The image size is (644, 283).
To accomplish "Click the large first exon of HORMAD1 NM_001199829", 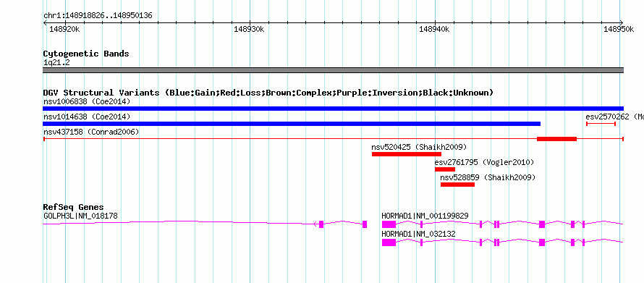I will 389,224.
